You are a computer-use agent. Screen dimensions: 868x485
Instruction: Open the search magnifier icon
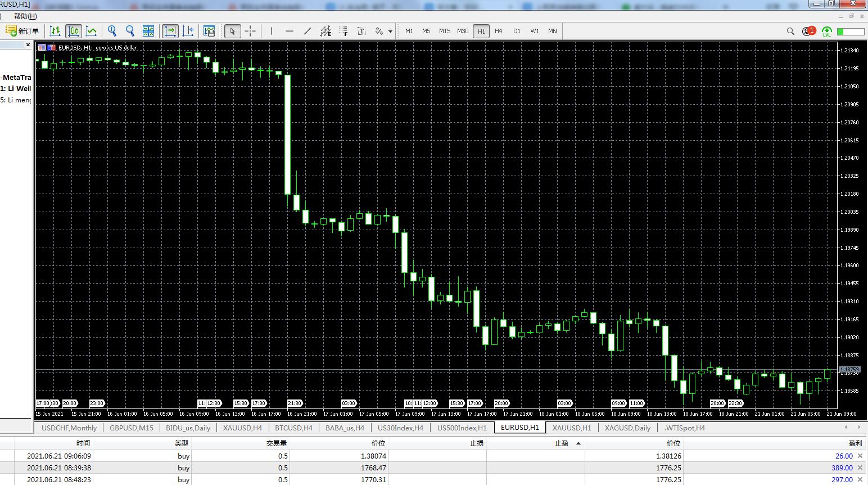click(x=790, y=32)
